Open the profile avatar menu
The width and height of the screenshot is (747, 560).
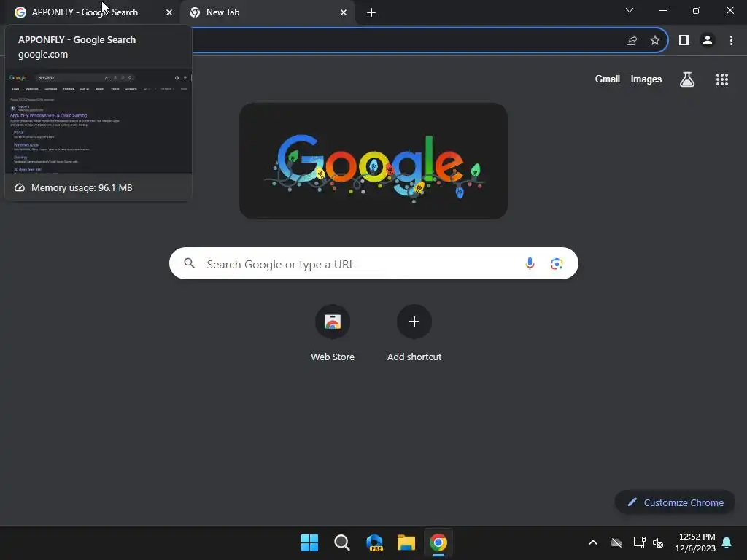click(x=708, y=41)
